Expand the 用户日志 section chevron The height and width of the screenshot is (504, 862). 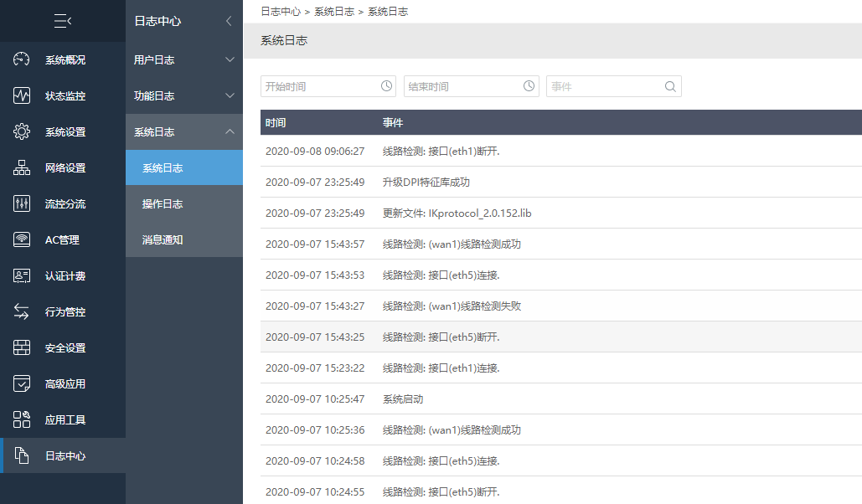(x=230, y=59)
